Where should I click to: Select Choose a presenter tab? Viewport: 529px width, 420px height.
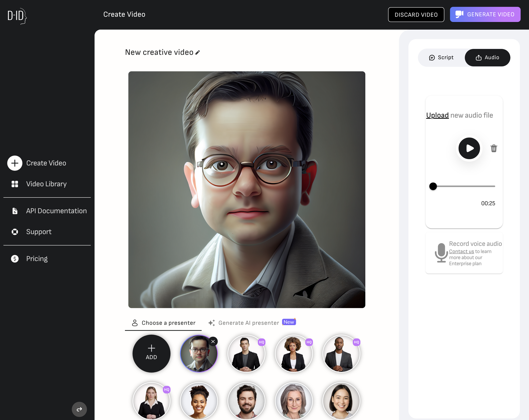tap(163, 323)
